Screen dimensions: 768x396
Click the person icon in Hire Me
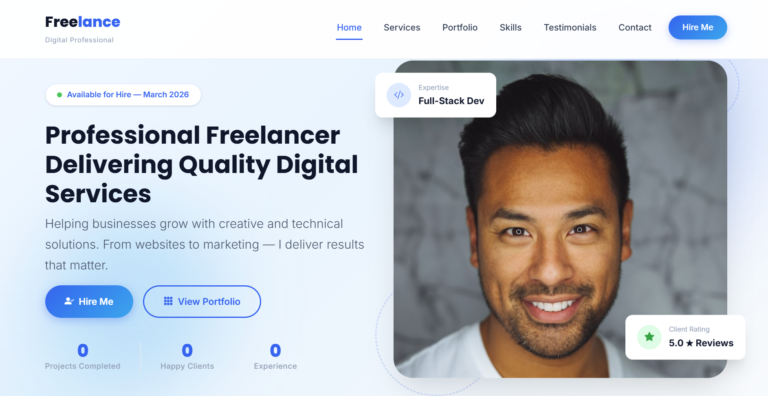tap(69, 301)
